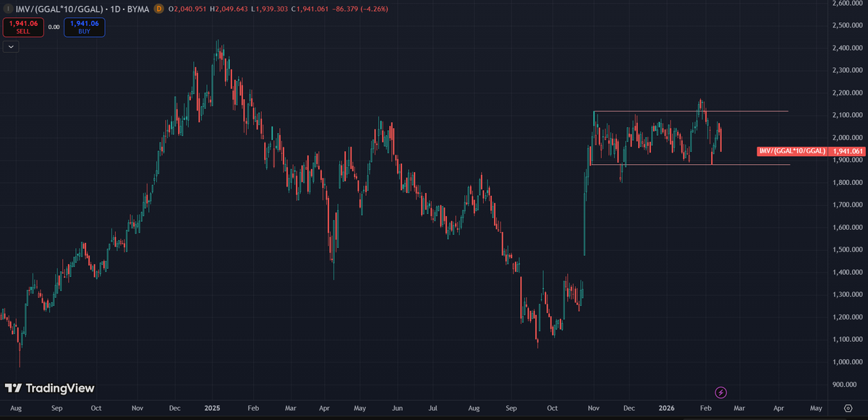Collapse the legend with the chevron button

click(x=11, y=46)
